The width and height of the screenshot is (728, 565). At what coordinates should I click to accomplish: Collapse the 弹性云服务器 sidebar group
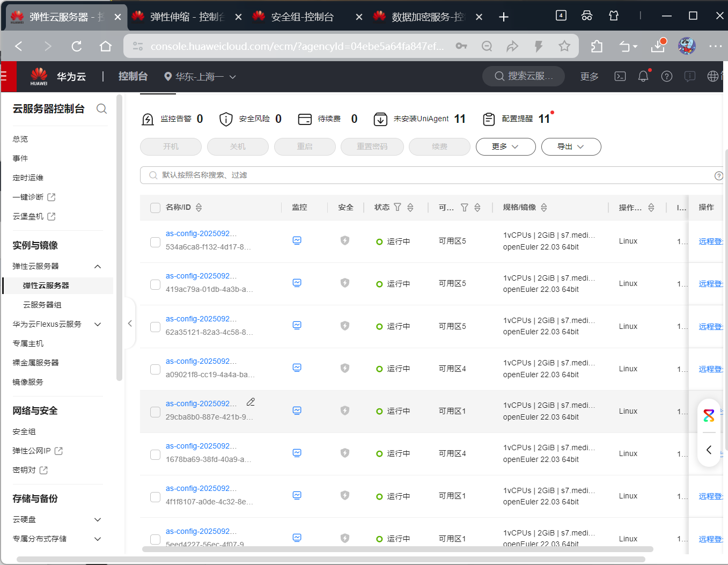98,267
